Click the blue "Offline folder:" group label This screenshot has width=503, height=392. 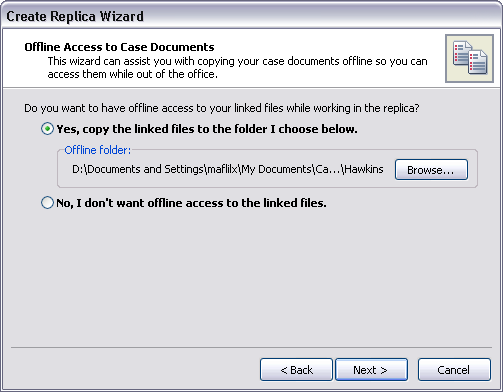point(98,150)
